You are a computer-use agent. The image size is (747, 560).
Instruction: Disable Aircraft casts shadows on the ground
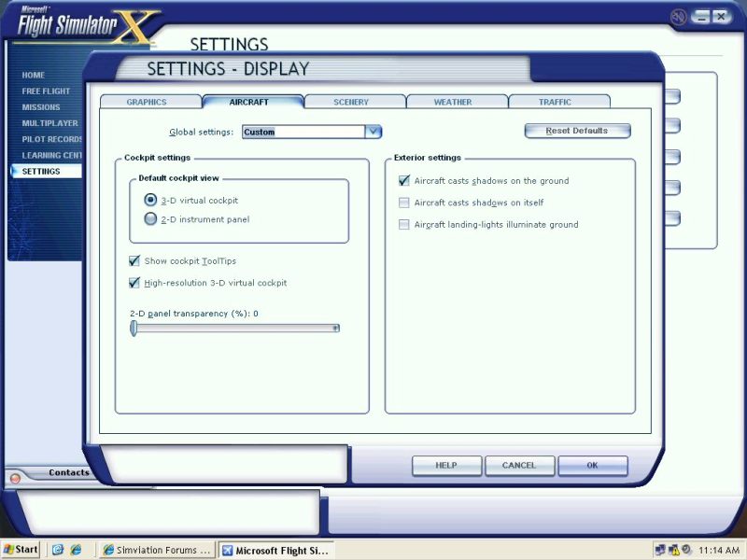(x=404, y=181)
